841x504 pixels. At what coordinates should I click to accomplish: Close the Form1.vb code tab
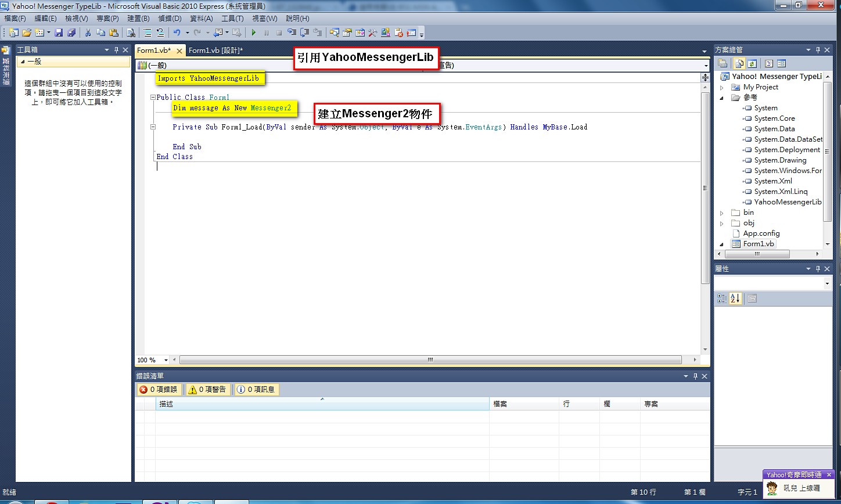[179, 51]
